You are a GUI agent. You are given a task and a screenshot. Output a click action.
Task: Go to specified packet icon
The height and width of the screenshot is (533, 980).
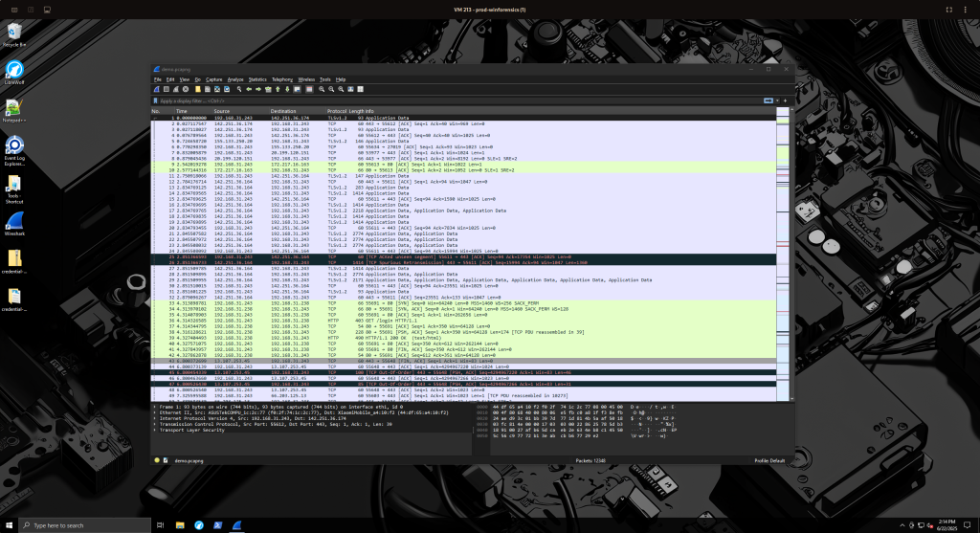(268, 89)
